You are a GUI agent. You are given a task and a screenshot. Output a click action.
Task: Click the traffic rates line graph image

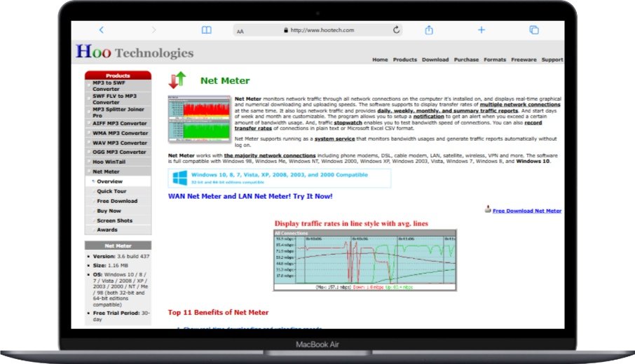365,260
